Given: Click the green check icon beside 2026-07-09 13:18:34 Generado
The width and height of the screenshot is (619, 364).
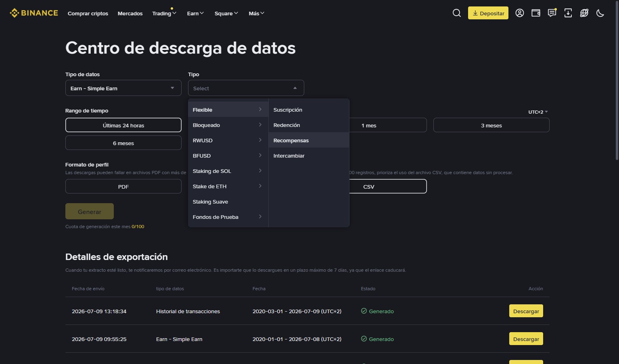Looking at the screenshot, I should point(364,311).
